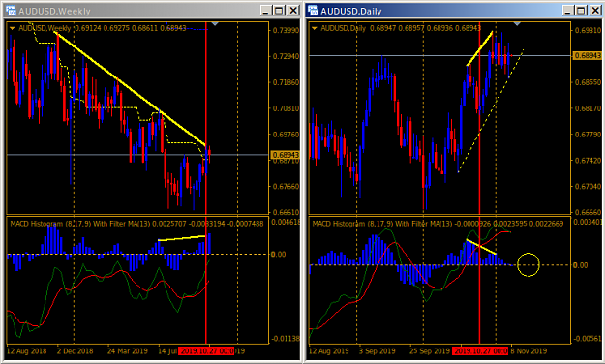Click the AUDUSD.Daily window chart icon
This screenshot has height=364, width=605.
[313, 11]
